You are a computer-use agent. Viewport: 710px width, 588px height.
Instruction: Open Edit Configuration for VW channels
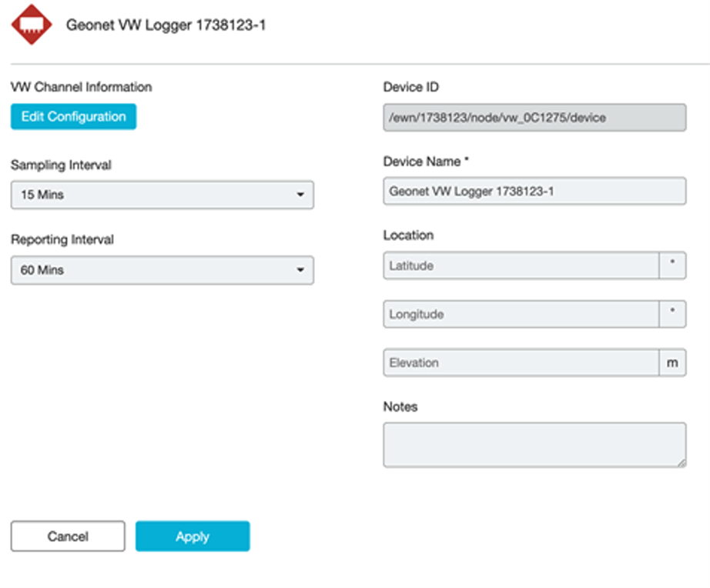point(73,117)
